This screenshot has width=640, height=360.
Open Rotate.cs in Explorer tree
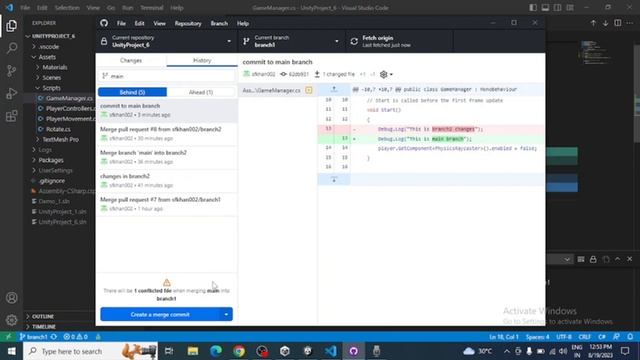pyautogui.click(x=58, y=129)
